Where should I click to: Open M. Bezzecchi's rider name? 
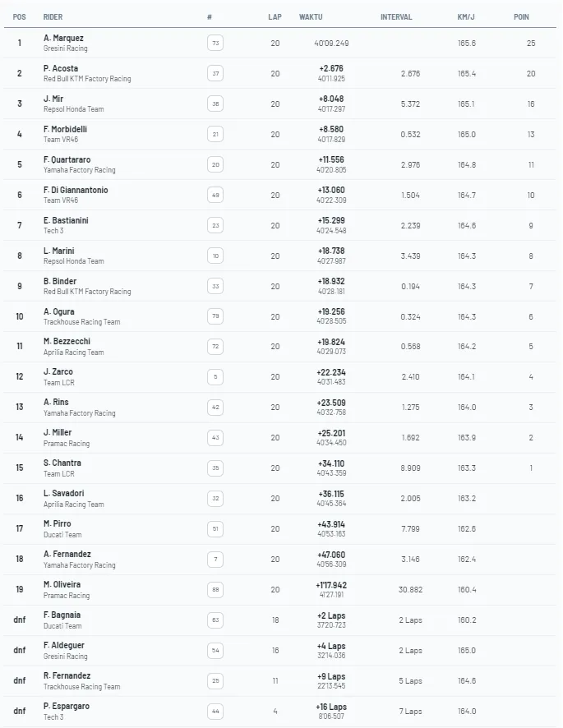pyautogui.click(x=66, y=342)
